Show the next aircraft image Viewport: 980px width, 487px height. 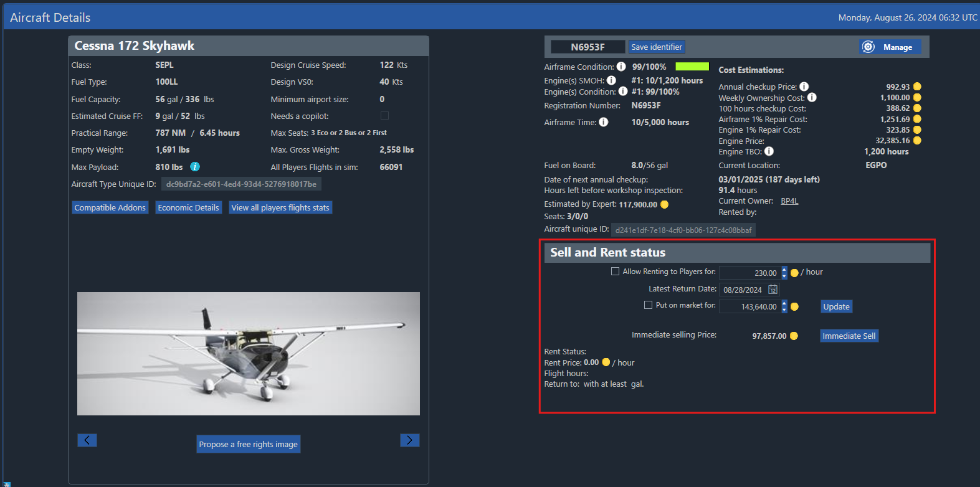click(409, 440)
